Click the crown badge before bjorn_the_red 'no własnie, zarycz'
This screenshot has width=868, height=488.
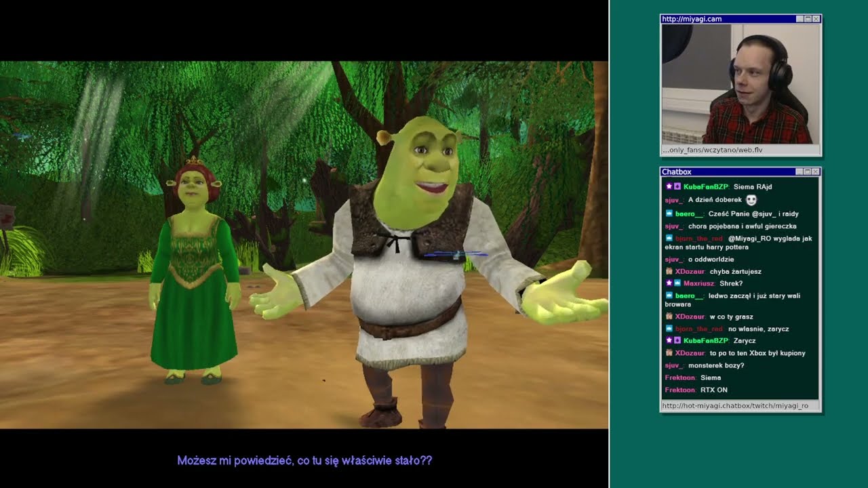point(669,329)
